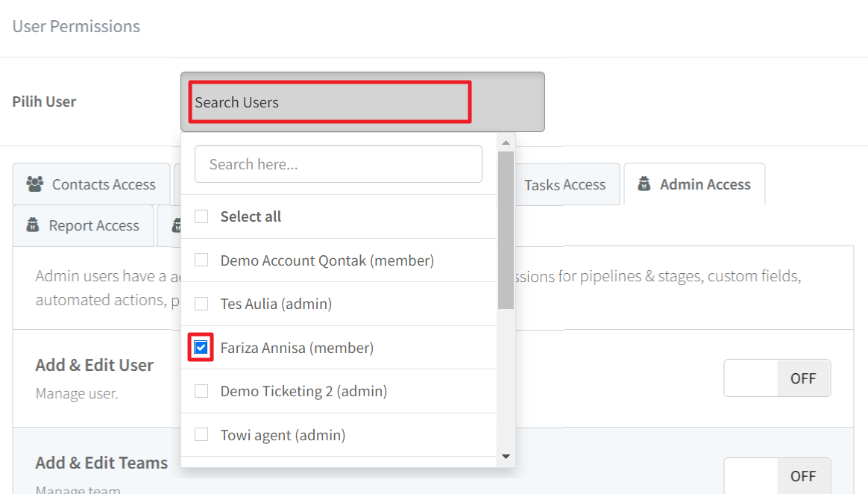Check the Select all checkbox
The height and width of the screenshot is (494, 868).
tap(201, 216)
